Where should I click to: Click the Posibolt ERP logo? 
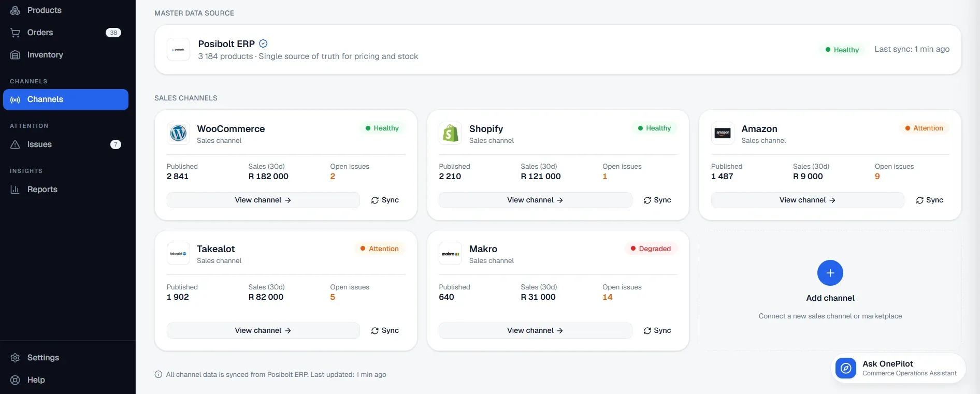tap(178, 50)
